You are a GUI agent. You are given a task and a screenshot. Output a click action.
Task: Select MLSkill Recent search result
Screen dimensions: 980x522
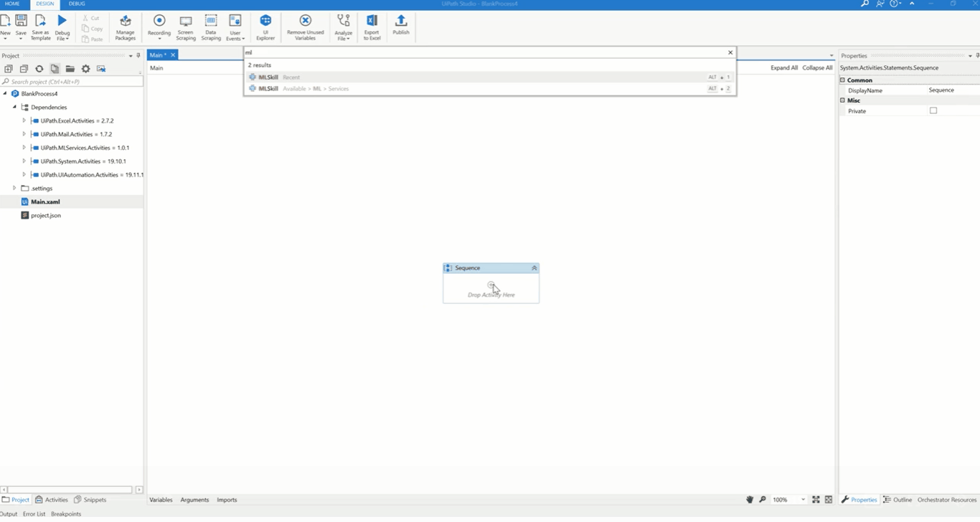pyautogui.click(x=490, y=77)
